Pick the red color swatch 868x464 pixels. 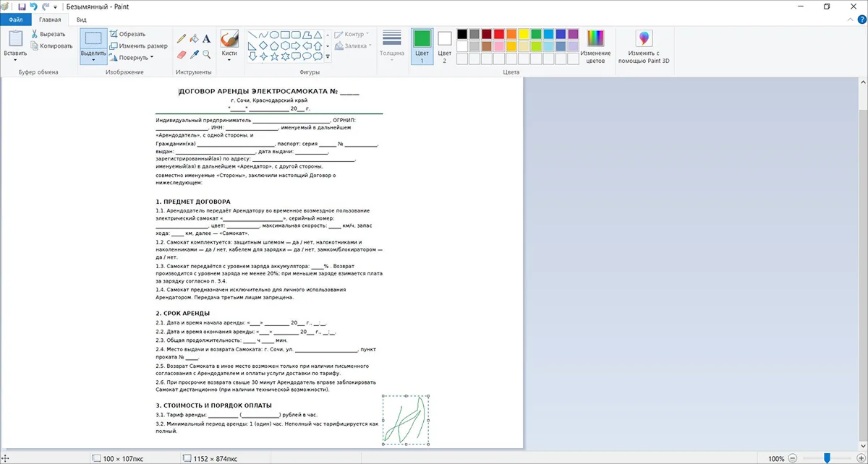[x=499, y=34]
